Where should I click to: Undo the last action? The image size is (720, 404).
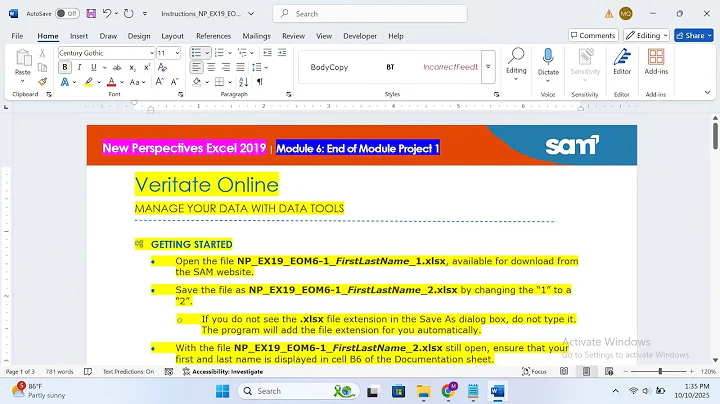point(107,14)
